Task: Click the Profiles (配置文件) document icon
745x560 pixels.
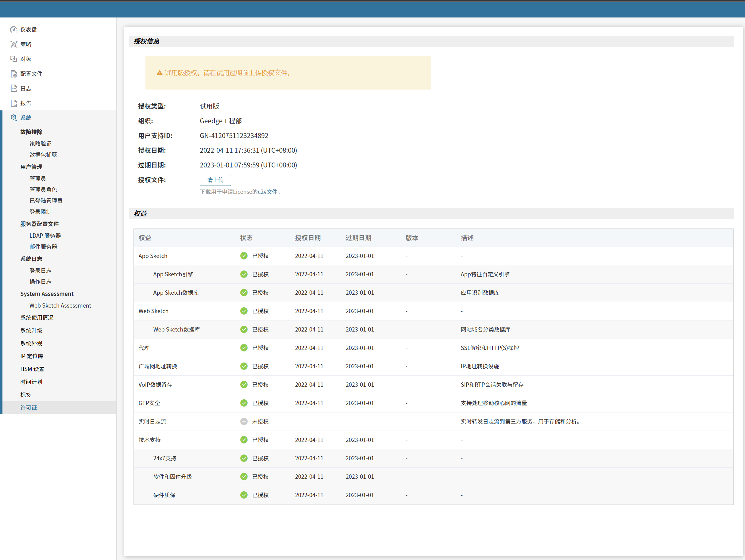Action: pyautogui.click(x=14, y=74)
